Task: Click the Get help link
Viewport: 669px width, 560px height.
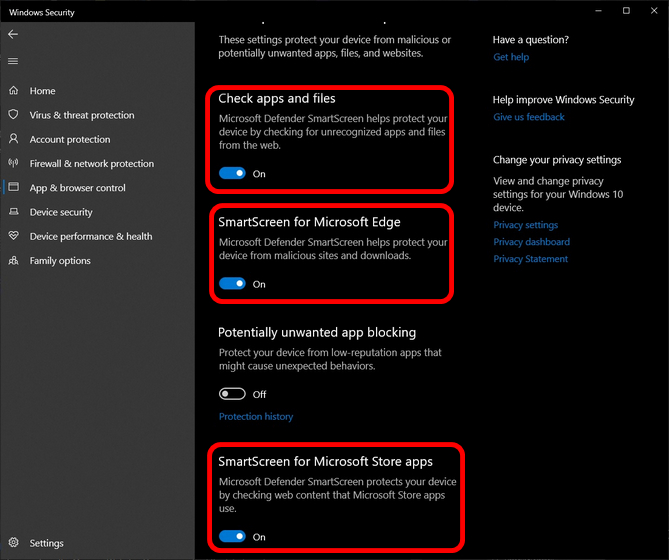Action: tap(511, 57)
